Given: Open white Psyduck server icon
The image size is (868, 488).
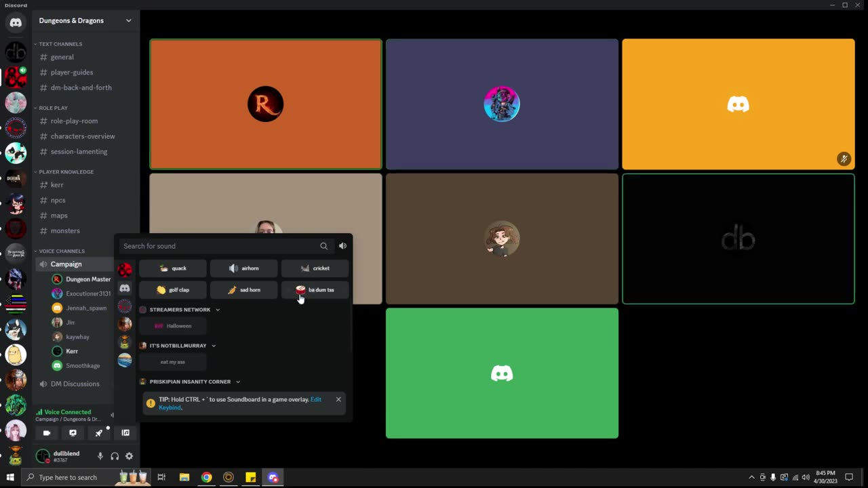Looking at the screenshot, I should click(16, 354).
